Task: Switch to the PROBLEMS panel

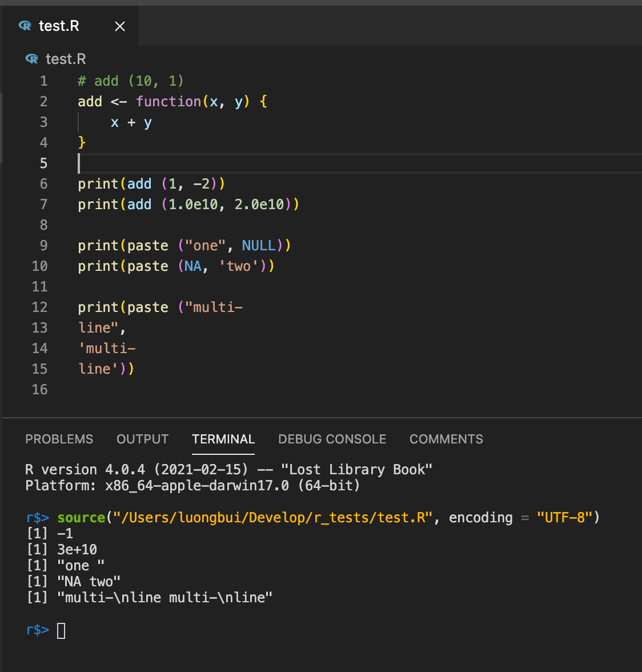Action: click(x=59, y=439)
